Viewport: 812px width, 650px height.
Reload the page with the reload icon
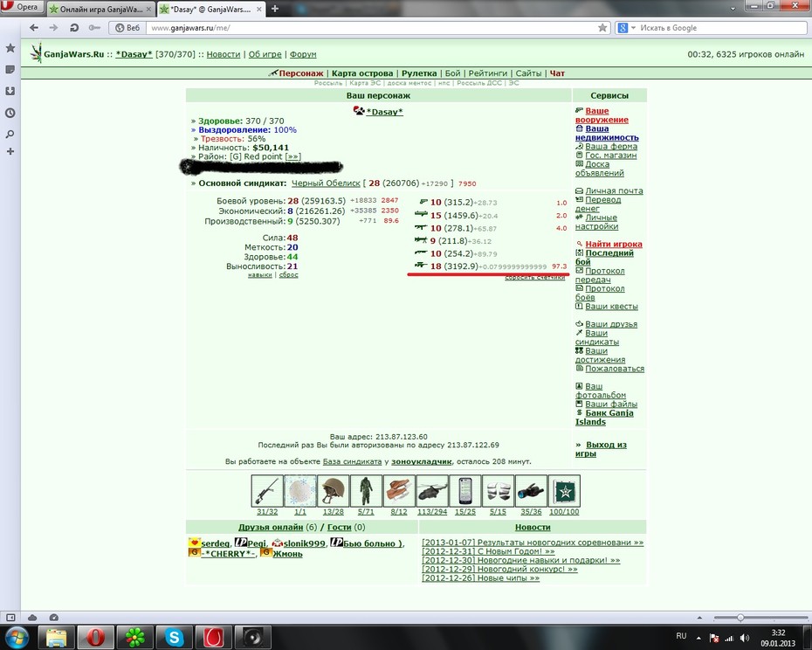(74, 28)
